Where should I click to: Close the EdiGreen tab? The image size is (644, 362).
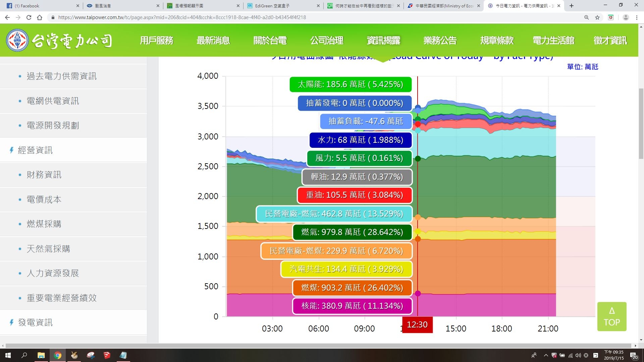pos(318,6)
